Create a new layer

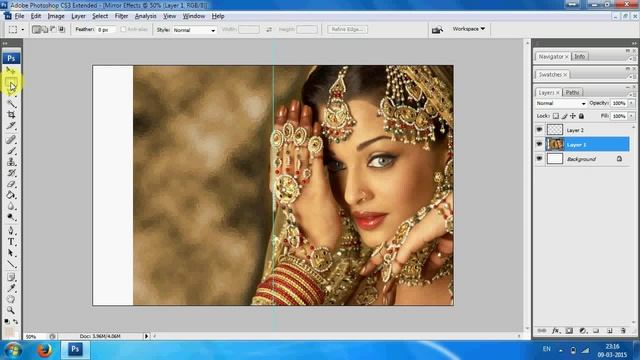click(609, 331)
